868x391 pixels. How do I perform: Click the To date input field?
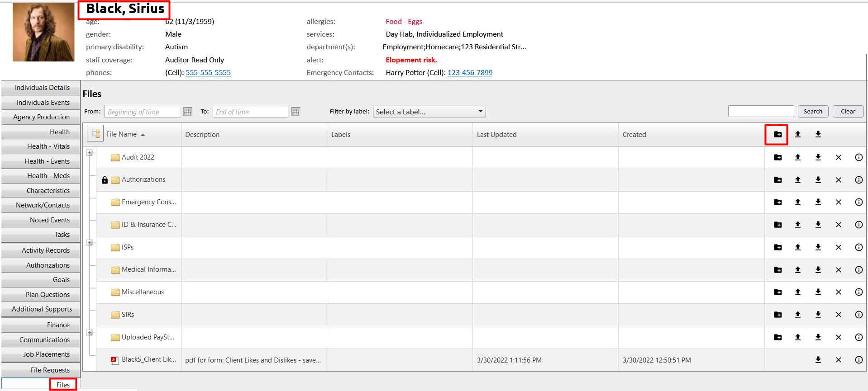click(250, 112)
